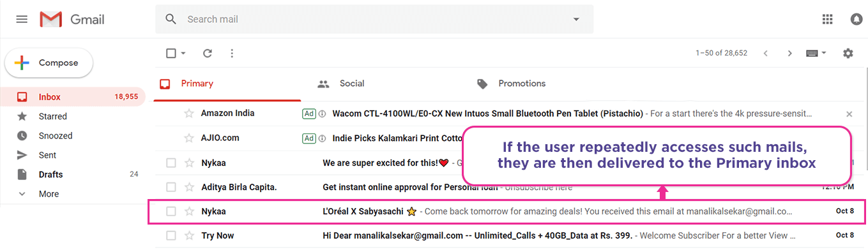Tick the checkbox for Try Now email
Image resolution: width=868 pixels, height=252 pixels.
point(171,235)
